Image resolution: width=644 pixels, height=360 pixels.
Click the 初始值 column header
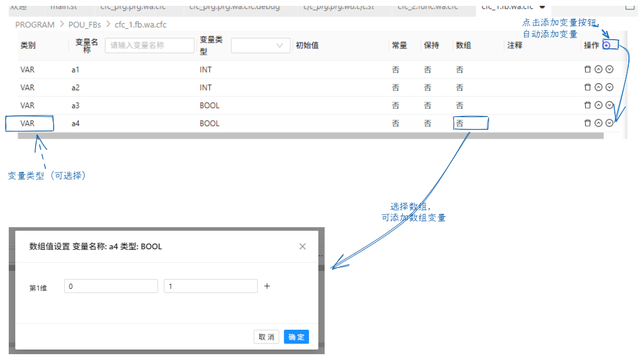307,45
